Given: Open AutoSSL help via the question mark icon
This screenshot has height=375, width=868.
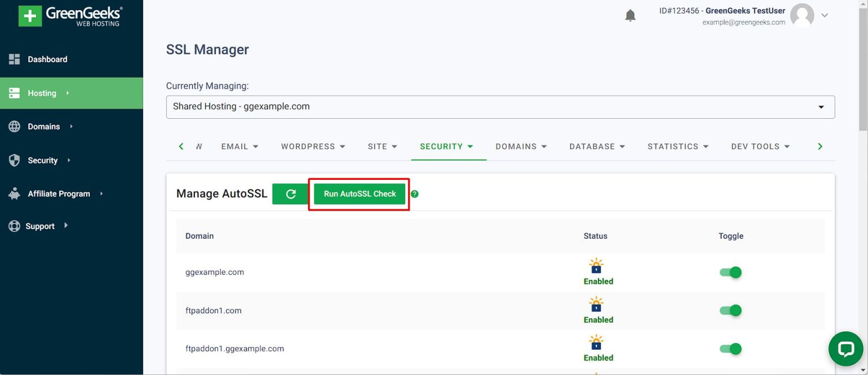Looking at the screenshot, I should point(415,193).
